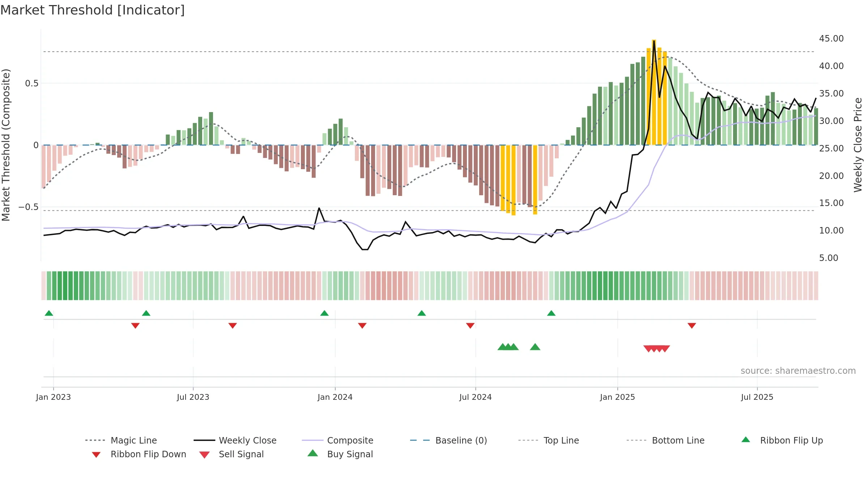The image size is (868, 488).
Task: Toggle the Buy Signal legend entry
Action: point(340,454)
